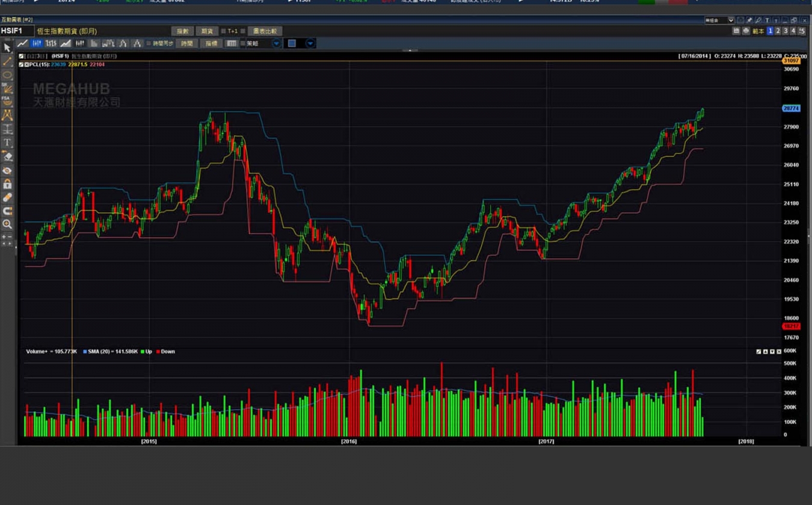Select the eighth chart style icon

(x=123, y=43)
